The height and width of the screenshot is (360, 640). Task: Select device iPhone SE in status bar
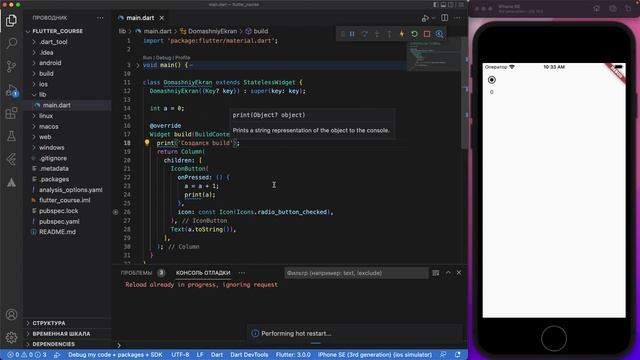[375, 355]
